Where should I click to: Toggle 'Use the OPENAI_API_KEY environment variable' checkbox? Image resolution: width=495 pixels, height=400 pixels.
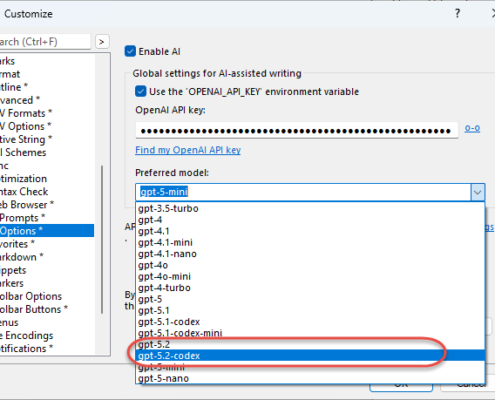point(141,92)
